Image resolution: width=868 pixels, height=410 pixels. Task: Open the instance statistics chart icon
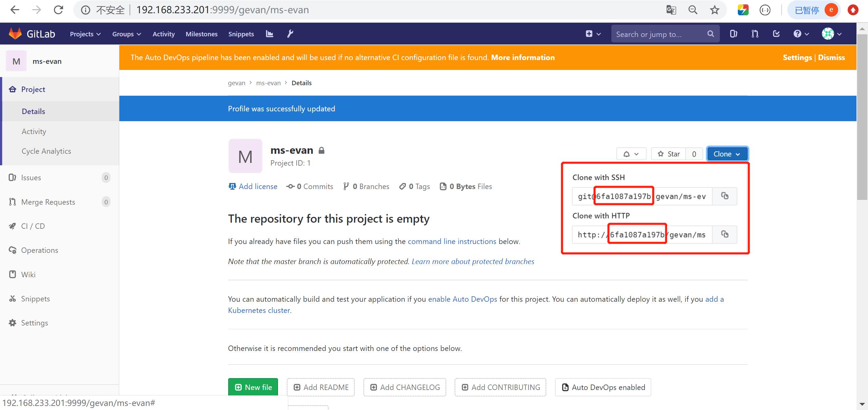[x=270, y=34]
